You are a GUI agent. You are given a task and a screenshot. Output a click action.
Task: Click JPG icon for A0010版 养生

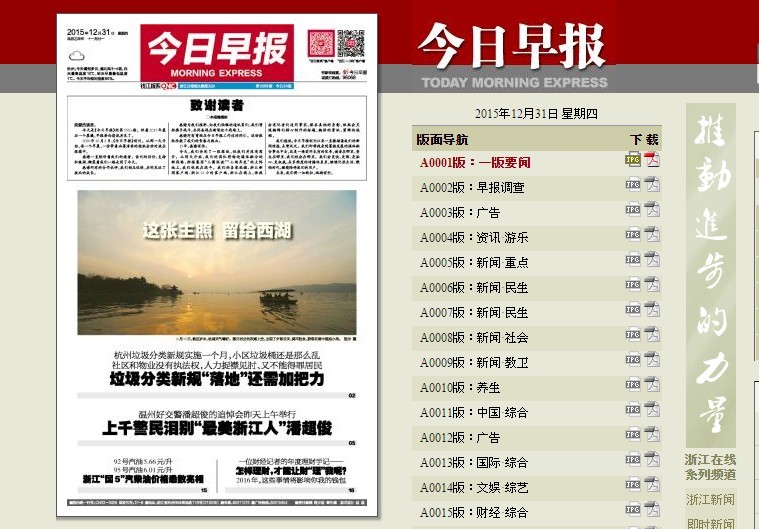pyautogui.click(x=632, y=385)
